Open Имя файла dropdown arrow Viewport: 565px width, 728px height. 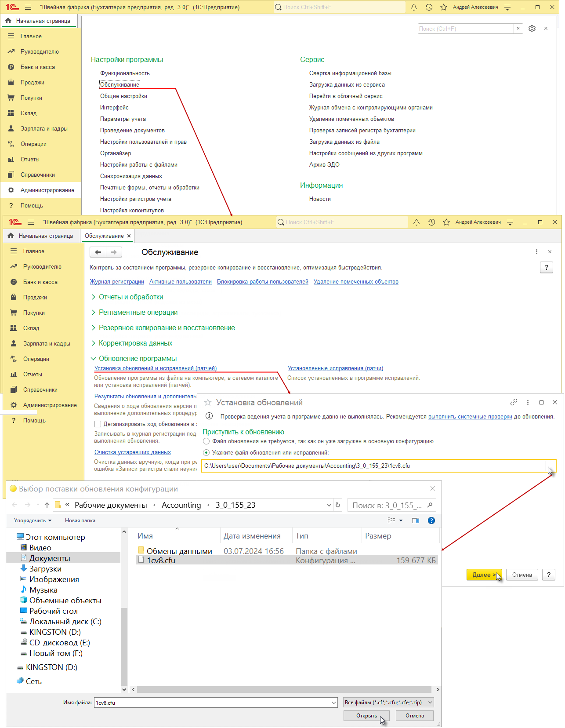click(x=334, y=703)
